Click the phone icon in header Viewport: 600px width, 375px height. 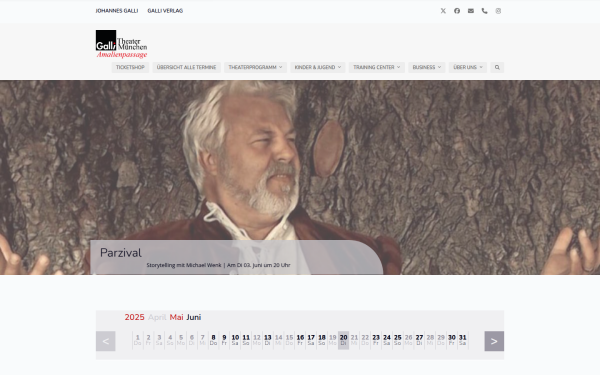point(484,11)
